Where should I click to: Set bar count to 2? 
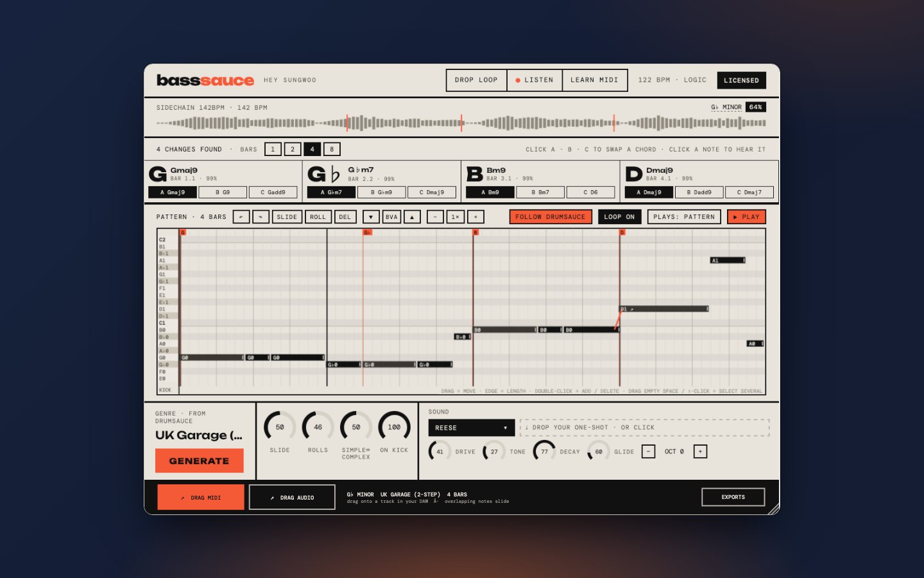pos(293,150)
